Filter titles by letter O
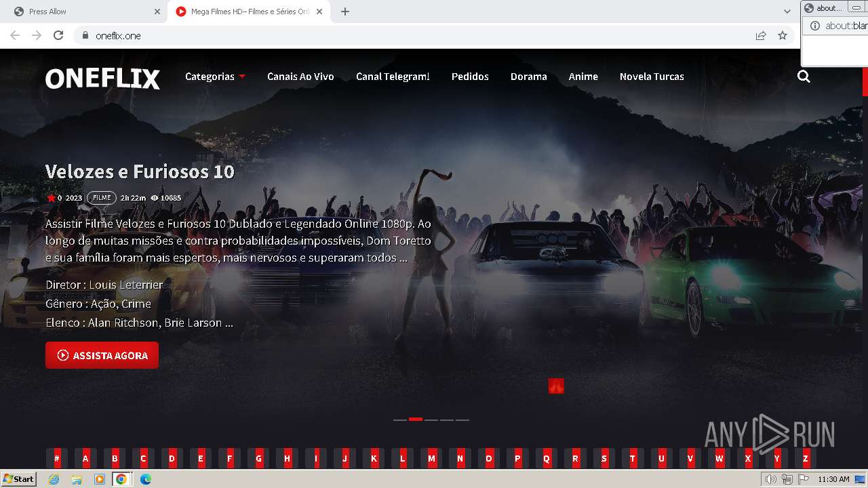The width and height of the screenshot is (868, 488). (x=489, y=458)
